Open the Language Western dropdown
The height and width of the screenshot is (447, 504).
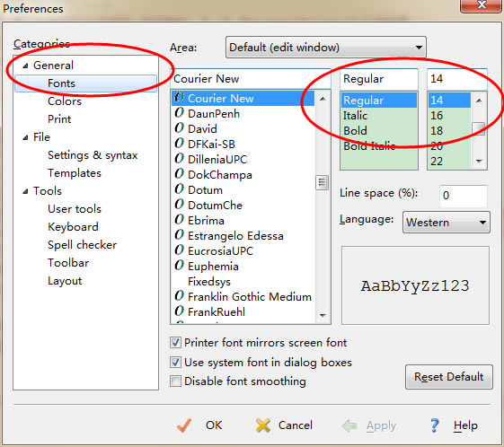(x=447, y=223)
